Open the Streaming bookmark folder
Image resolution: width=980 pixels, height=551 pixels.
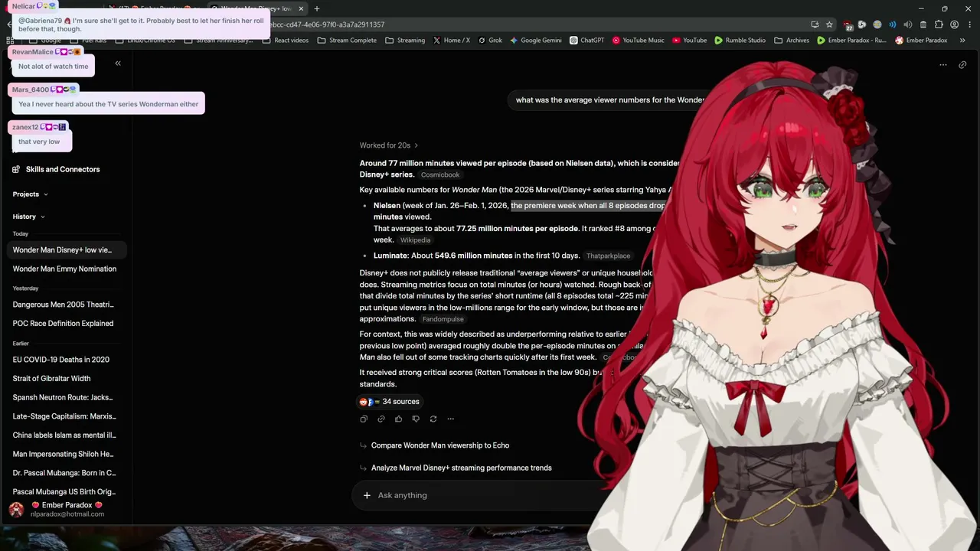[405, 40]
